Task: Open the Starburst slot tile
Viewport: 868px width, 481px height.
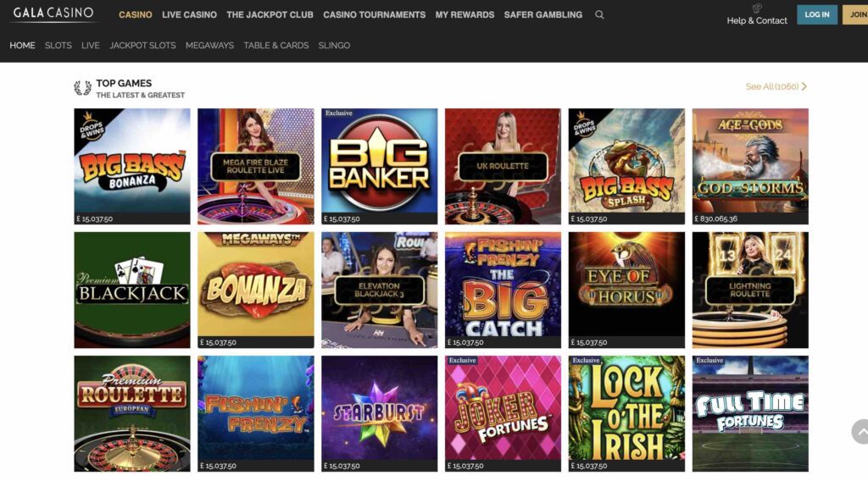Action: tap(379, 413)
